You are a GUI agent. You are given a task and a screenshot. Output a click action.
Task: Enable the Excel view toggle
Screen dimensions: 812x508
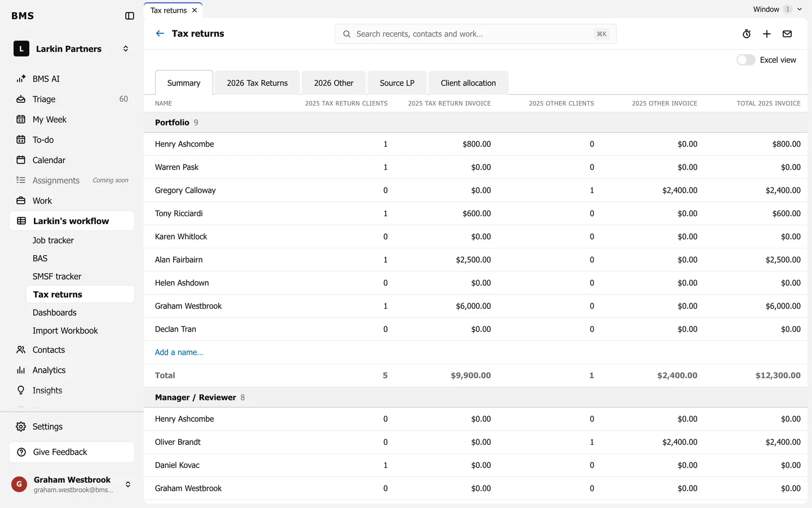745,60
